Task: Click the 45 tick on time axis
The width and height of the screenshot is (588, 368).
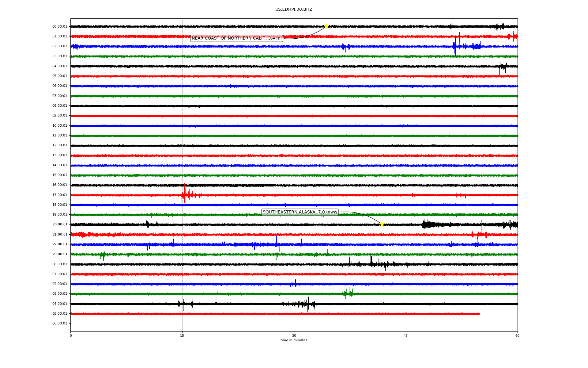Action: (x=406, y=335)
